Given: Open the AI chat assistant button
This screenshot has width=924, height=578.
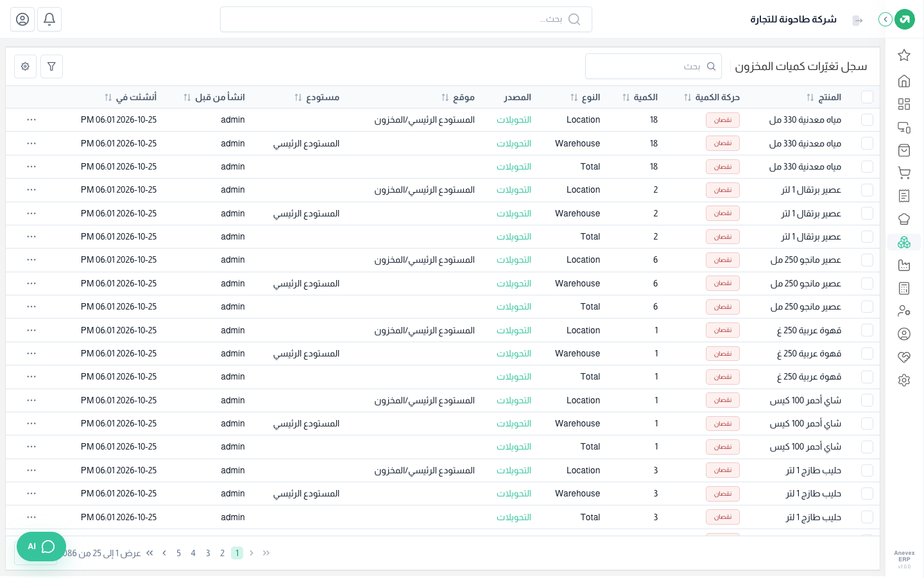Looking at the screenshot, I should (x=41, y=547).
